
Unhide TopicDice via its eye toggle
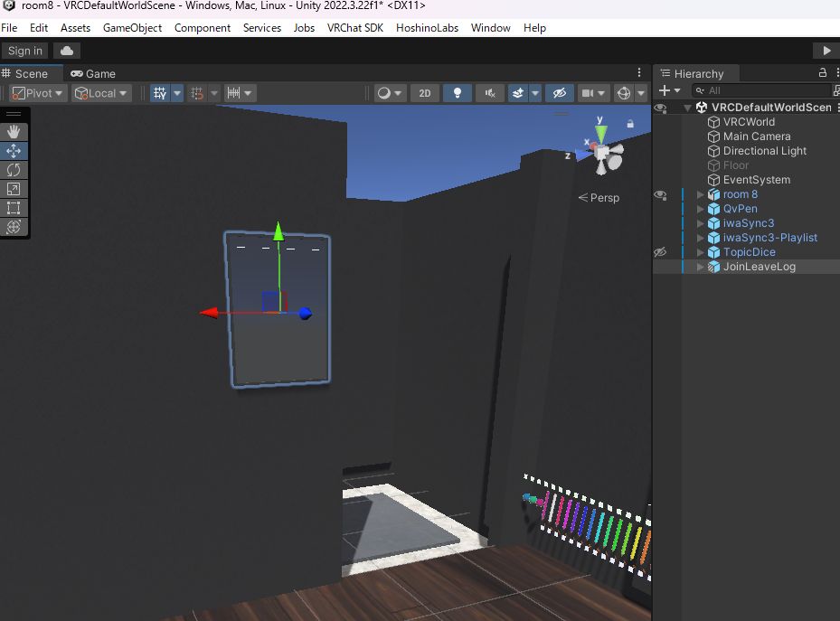click(x=660, y=252)
